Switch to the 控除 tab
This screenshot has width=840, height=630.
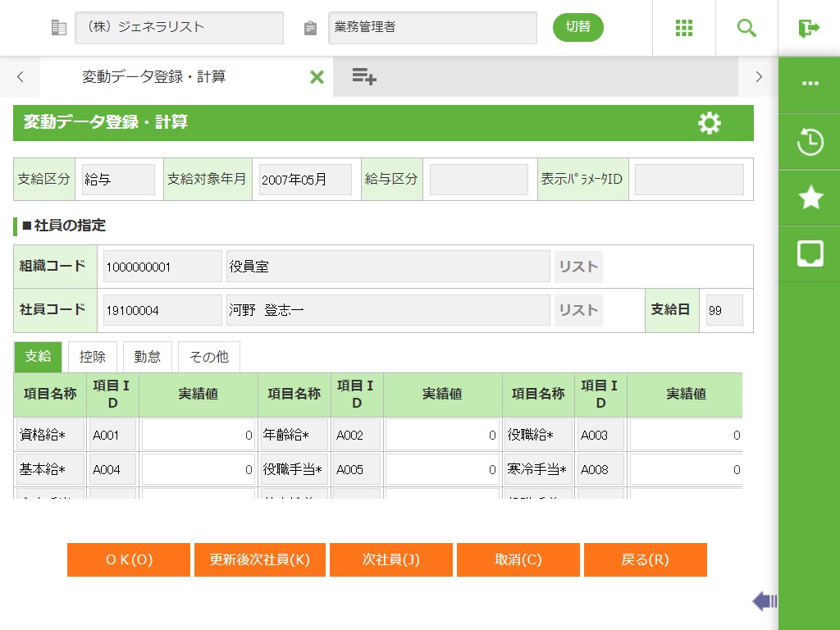pos(92,357)
